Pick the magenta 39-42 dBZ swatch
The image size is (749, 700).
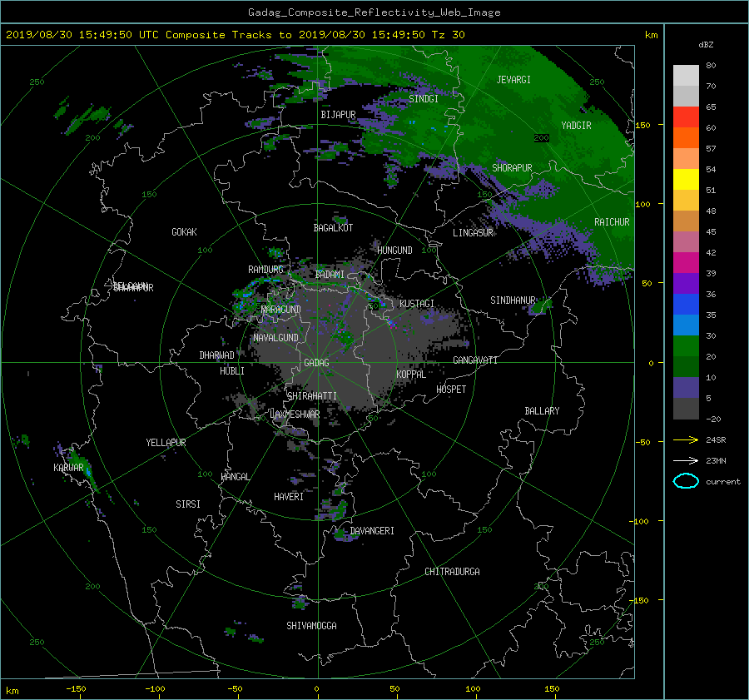(686, 263)
